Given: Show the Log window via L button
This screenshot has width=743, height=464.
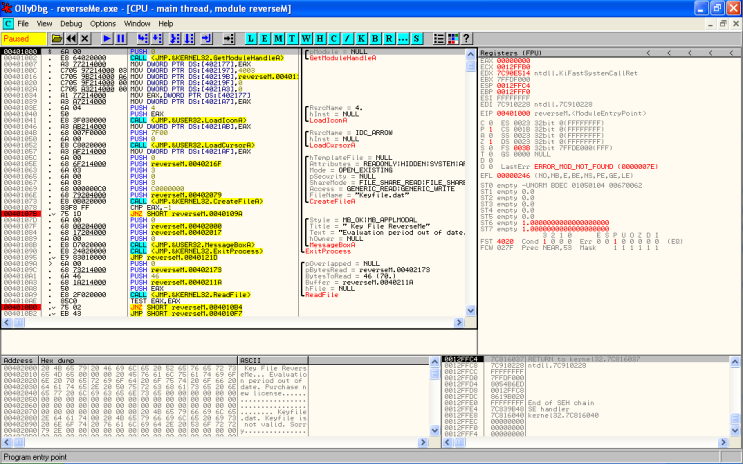Looking at the screenshot, I should pyautogui.click(x=251, y=39).
